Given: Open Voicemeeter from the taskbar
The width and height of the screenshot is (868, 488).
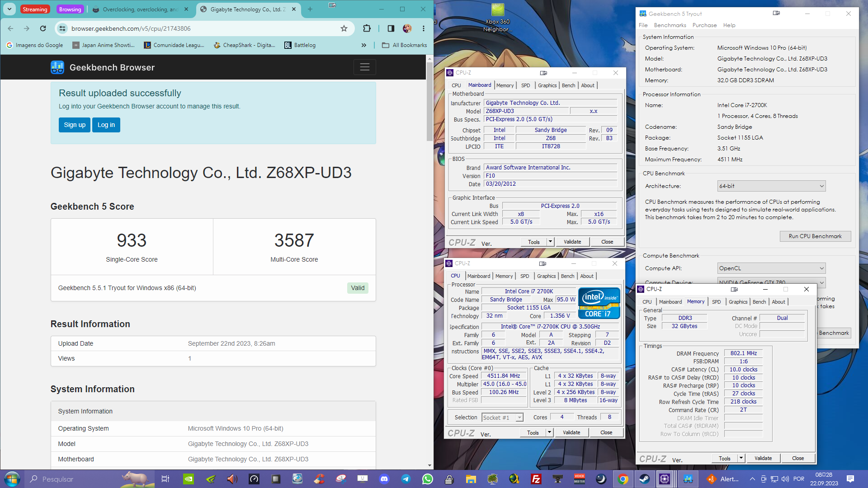Looking at the screenshot, I should [580, 479].
